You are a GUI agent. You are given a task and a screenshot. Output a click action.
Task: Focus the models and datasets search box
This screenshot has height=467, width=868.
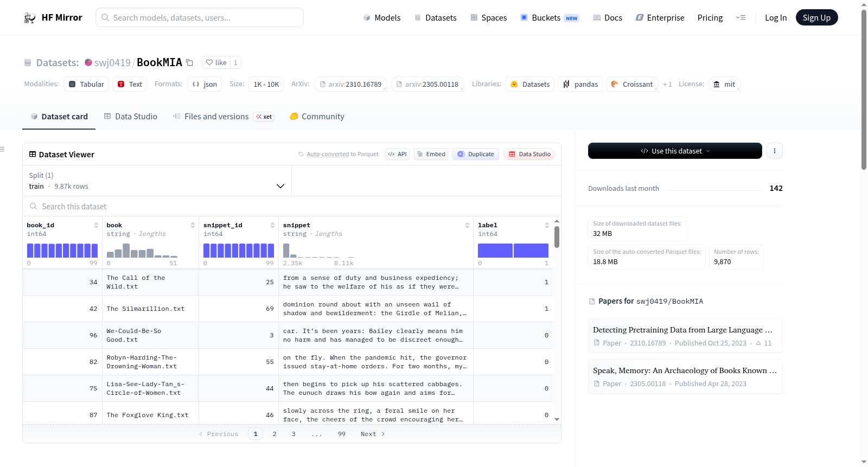pyautogui.click(x=200, y=17)
